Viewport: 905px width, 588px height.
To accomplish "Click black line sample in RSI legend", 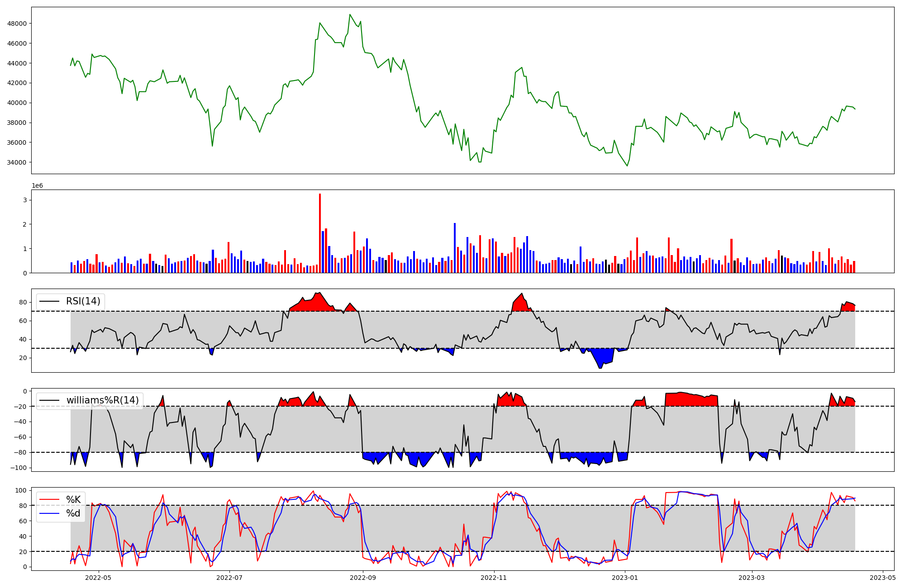I will click(49, 301).
